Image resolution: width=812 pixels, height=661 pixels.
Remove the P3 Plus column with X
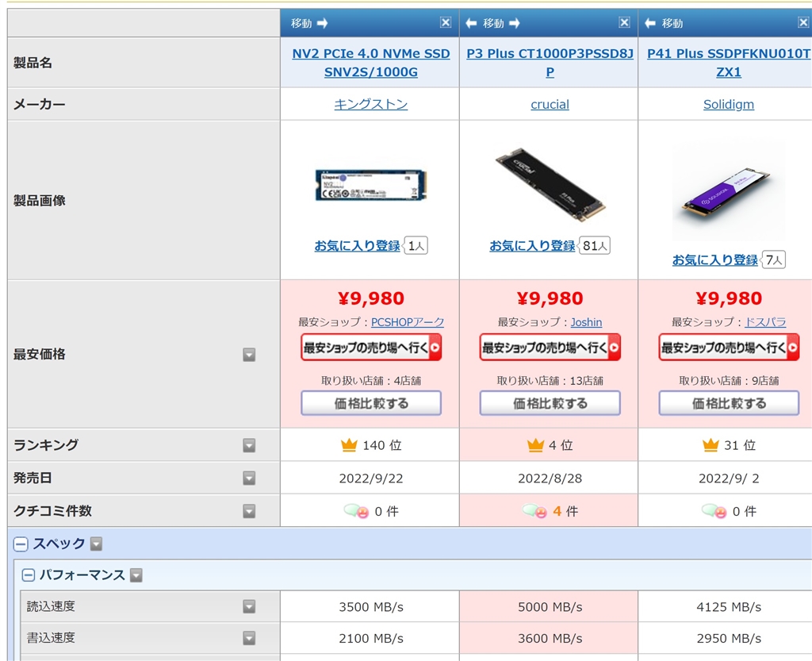pyautogui.click(x=625, y=22)
